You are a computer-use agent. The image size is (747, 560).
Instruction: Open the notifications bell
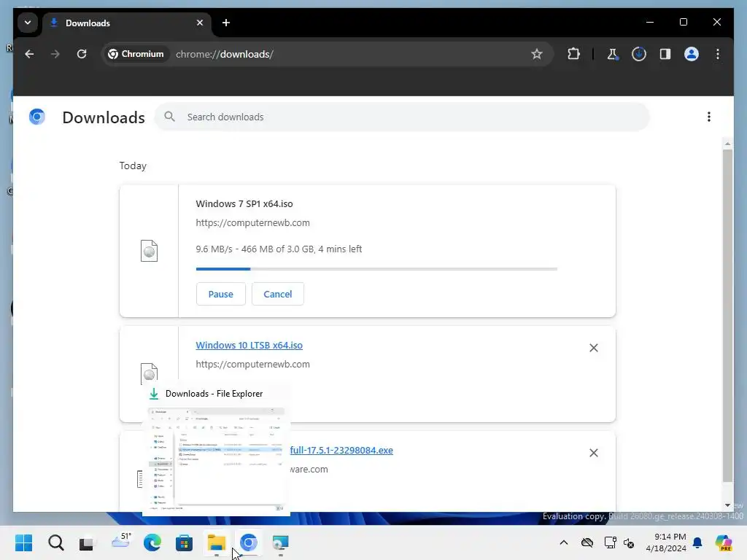[x=697, y=542]
